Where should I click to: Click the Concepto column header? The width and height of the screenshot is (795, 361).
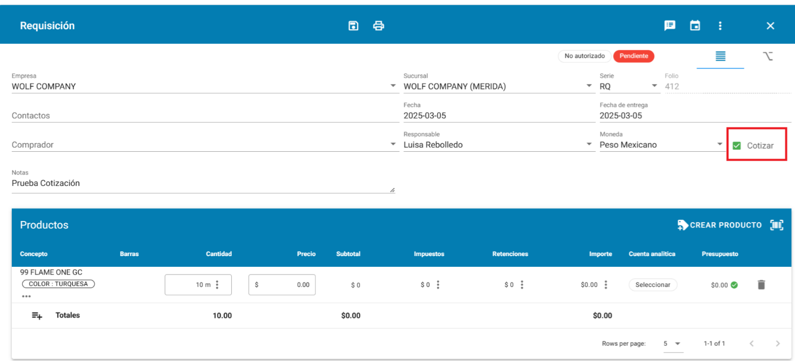tap(33, 254)
